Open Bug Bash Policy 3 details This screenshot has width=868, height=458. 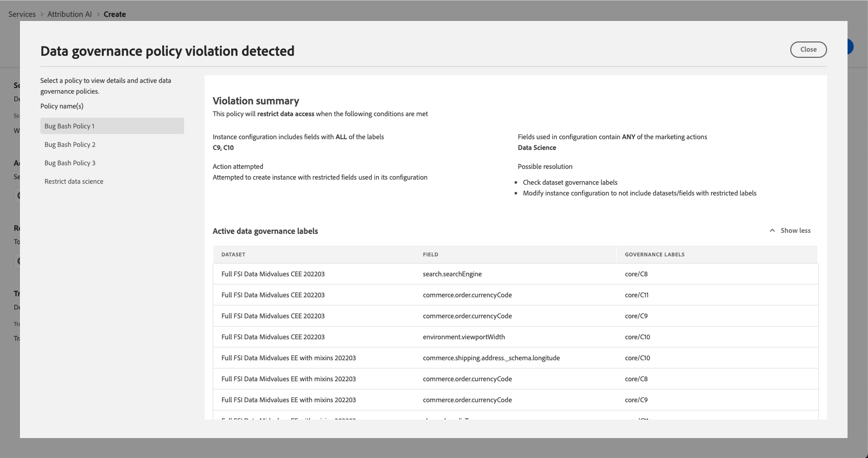click(x=70, y=163)
